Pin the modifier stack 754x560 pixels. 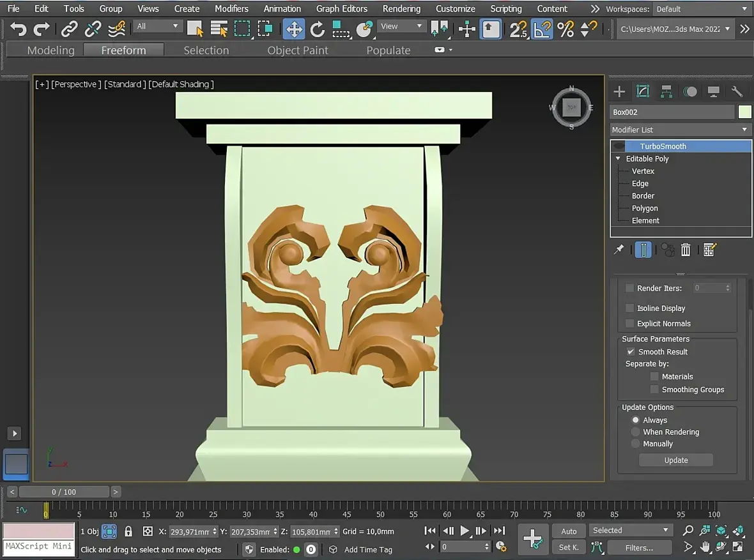619,250
